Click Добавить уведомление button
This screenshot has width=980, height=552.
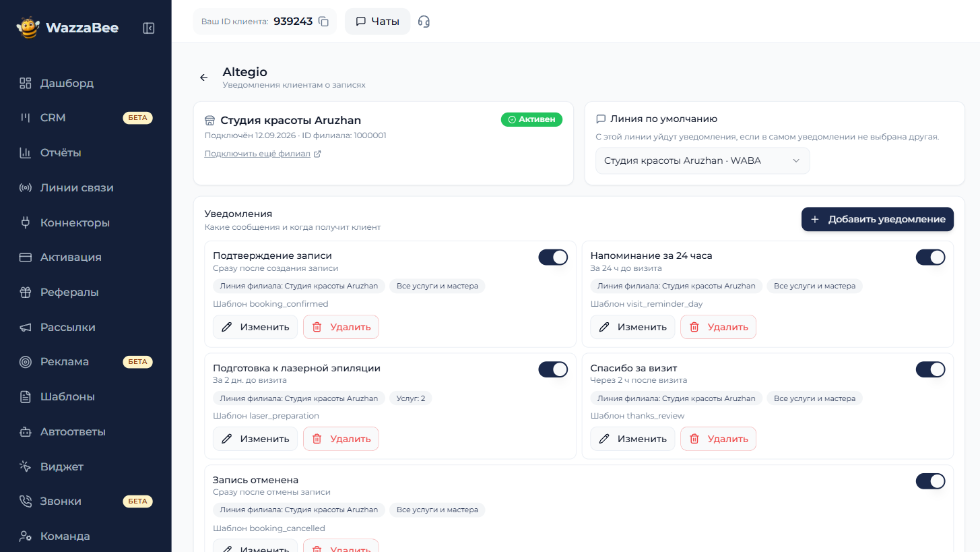coord(877,219)
